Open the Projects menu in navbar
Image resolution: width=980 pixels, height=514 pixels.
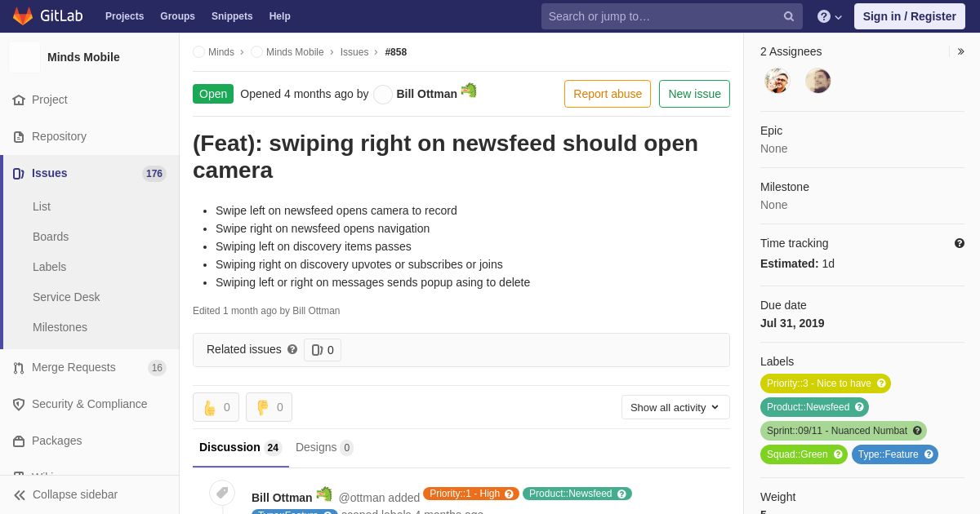124,16
